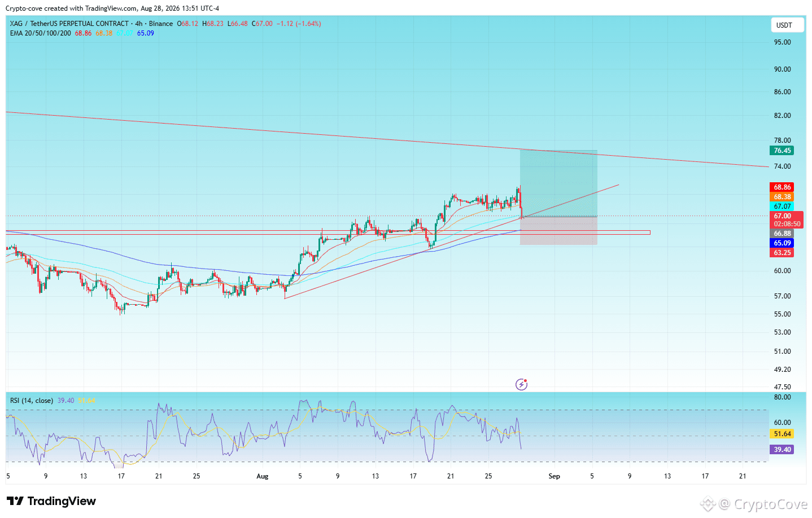This screenshot has height=518, width=812.
Task: Click the 80.00 label on RSI axis
Action: pyautogui.click(x=782, y=397)
